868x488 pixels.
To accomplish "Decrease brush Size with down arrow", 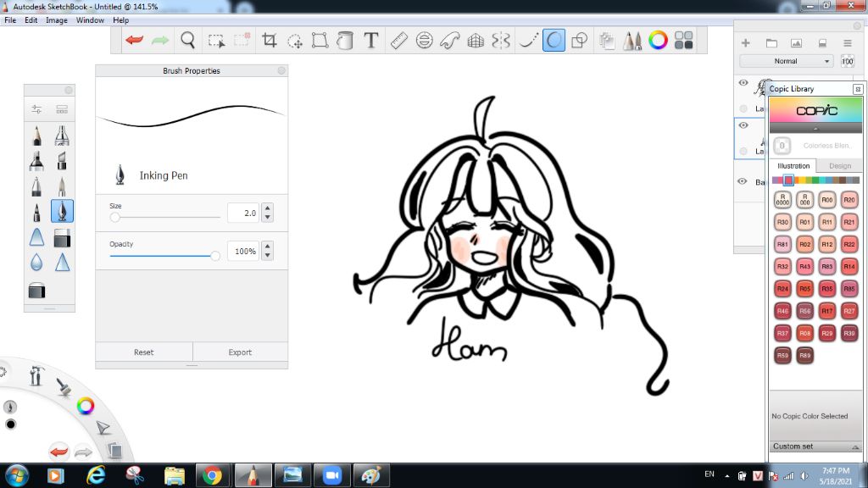I will coord(268,218).
